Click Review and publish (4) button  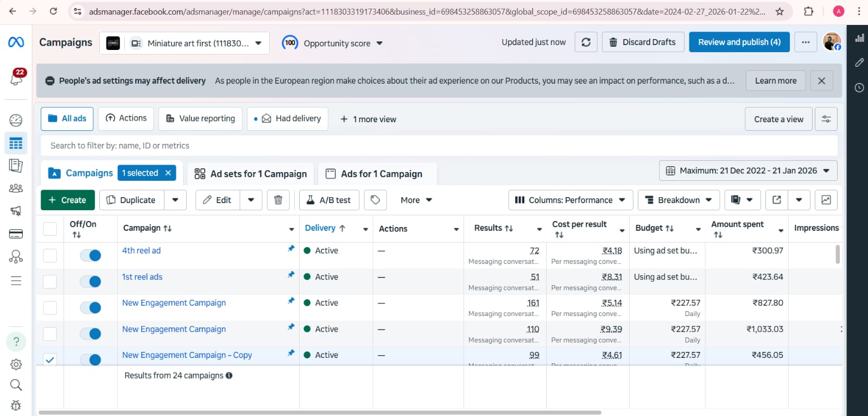tap(739, 42)
